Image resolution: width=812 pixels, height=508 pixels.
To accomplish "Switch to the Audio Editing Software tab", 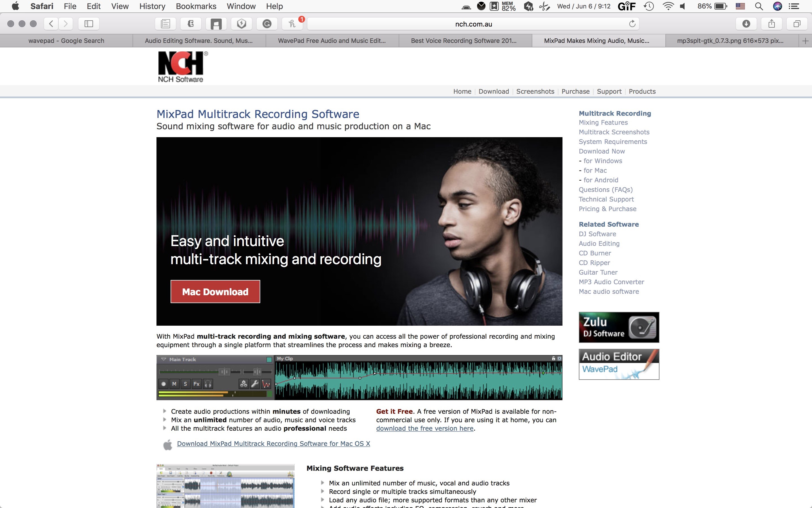I will click(x=199, y=41).
